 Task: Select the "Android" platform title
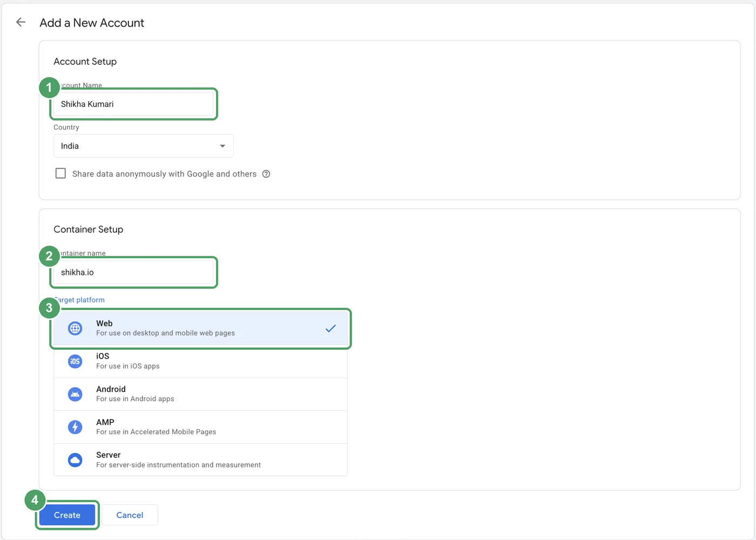[x=111, y=389]
